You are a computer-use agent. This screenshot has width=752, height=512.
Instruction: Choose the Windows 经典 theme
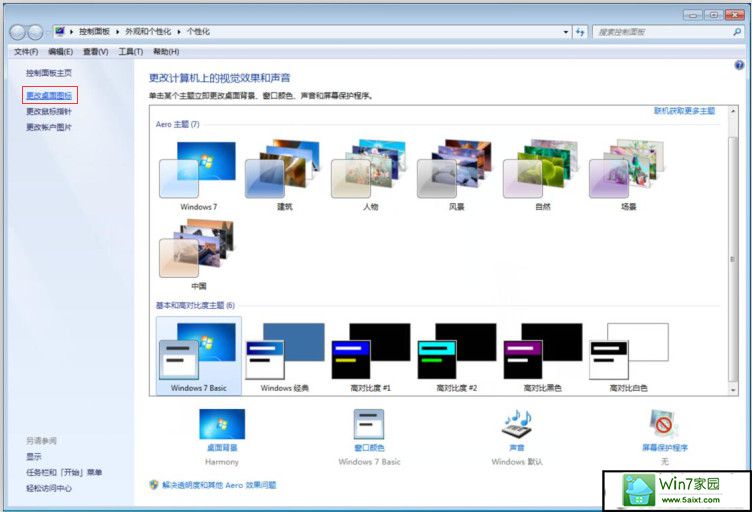pos(284,357)
